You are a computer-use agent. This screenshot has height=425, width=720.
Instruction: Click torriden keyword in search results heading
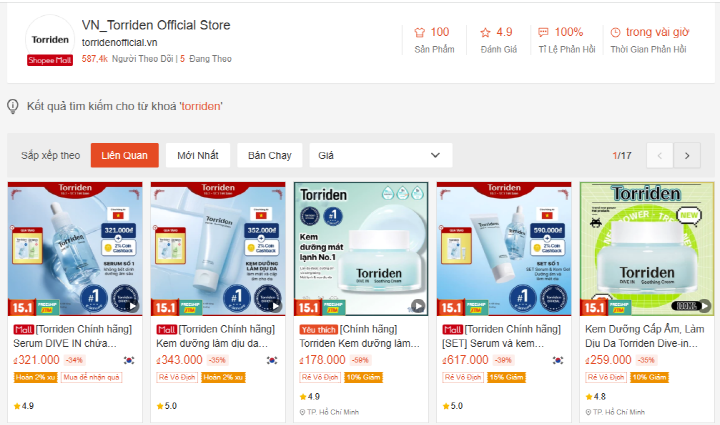(201, 106)
